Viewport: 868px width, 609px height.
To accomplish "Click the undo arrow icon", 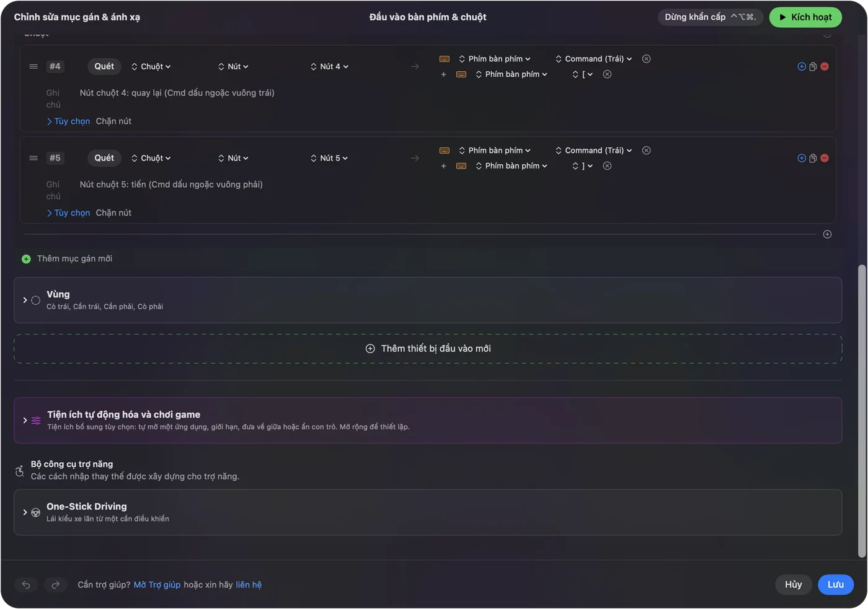I will click(26, 585).
